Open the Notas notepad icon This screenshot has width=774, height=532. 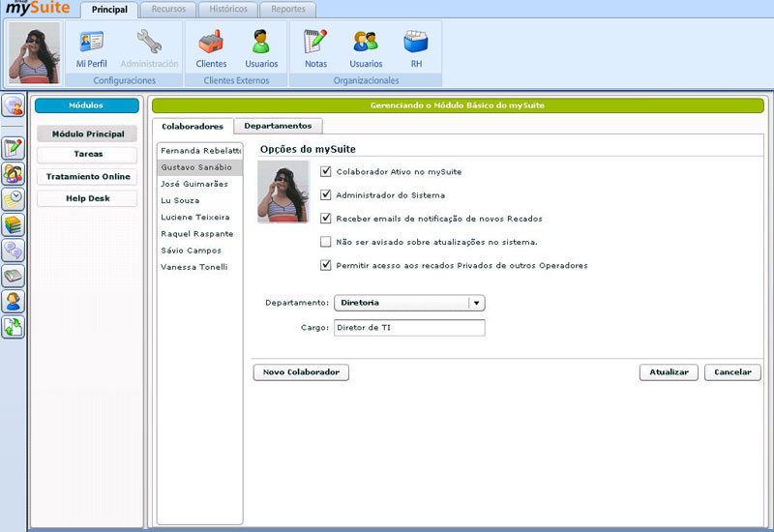pyautogui.click(x=315, y=48)
